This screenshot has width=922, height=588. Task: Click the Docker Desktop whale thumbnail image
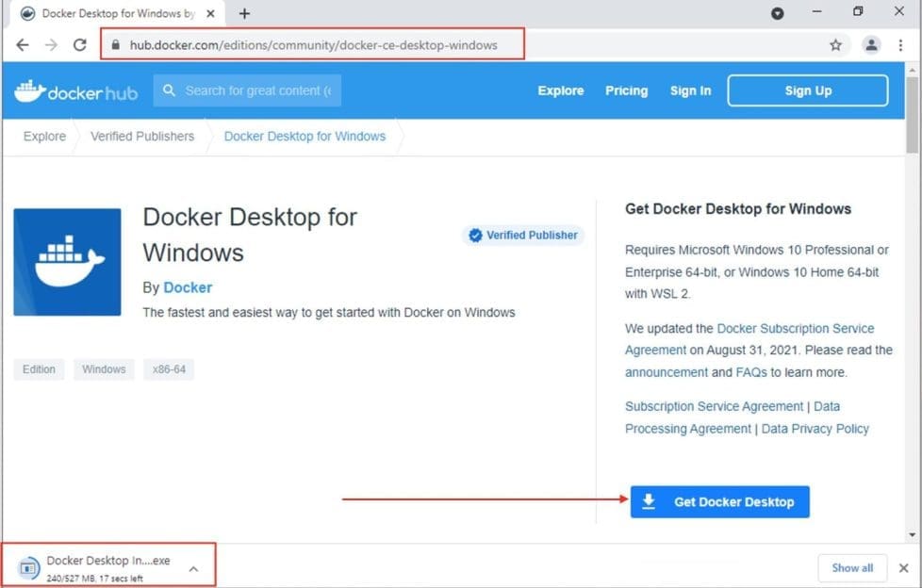[x=67, y=262]
